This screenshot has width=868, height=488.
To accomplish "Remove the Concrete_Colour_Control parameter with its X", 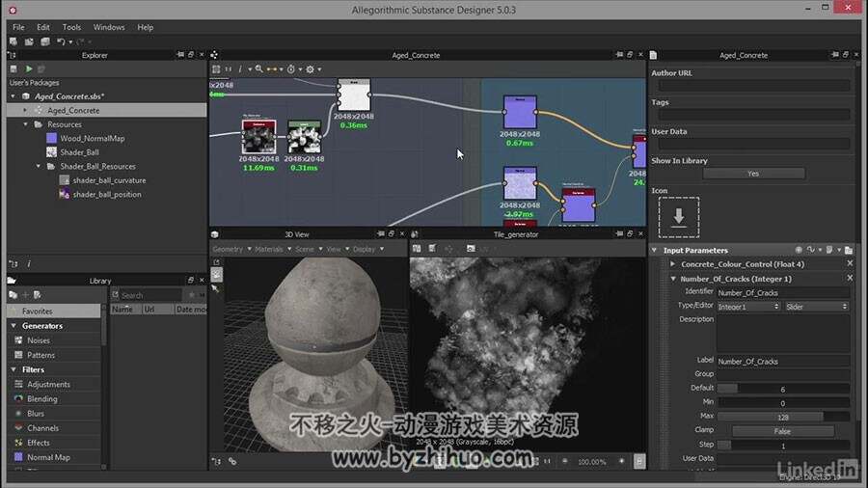I will pyautogui.click(x=850, y=264).
